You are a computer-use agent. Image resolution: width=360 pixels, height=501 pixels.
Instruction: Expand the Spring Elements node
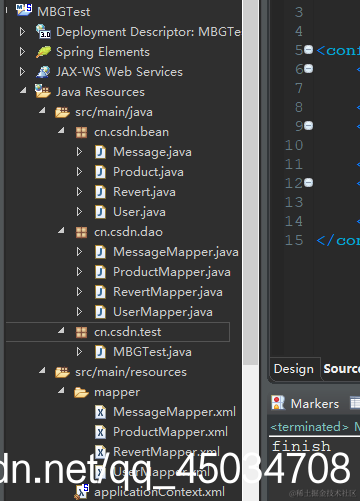coord(22,52)
